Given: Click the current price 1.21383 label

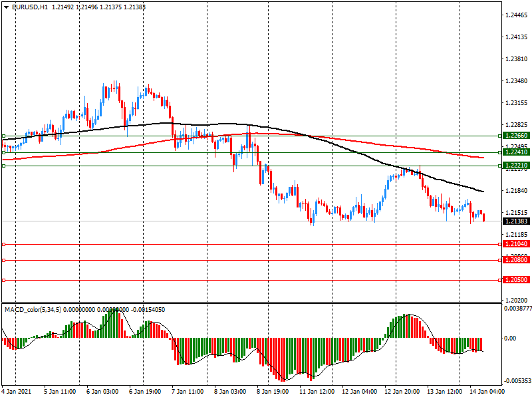Looking at the screenshot, I should point(516,221).
